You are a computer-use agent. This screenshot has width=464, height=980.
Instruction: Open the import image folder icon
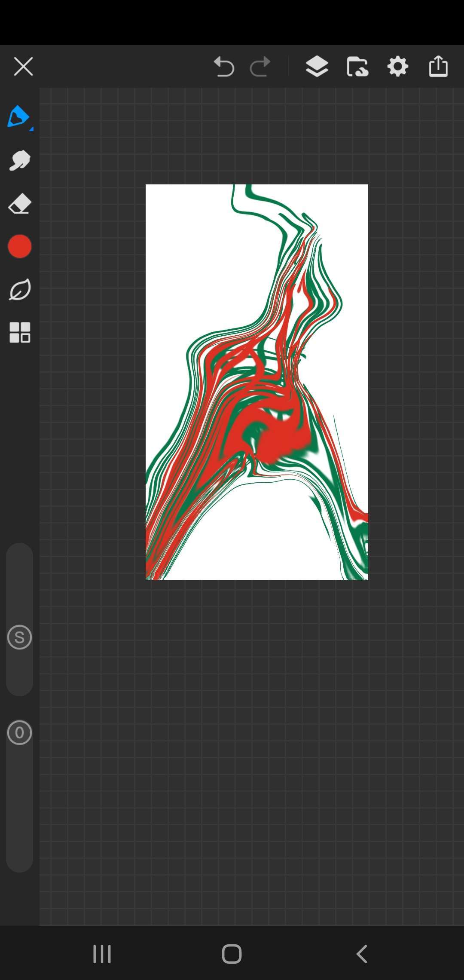tap(357, 67)
